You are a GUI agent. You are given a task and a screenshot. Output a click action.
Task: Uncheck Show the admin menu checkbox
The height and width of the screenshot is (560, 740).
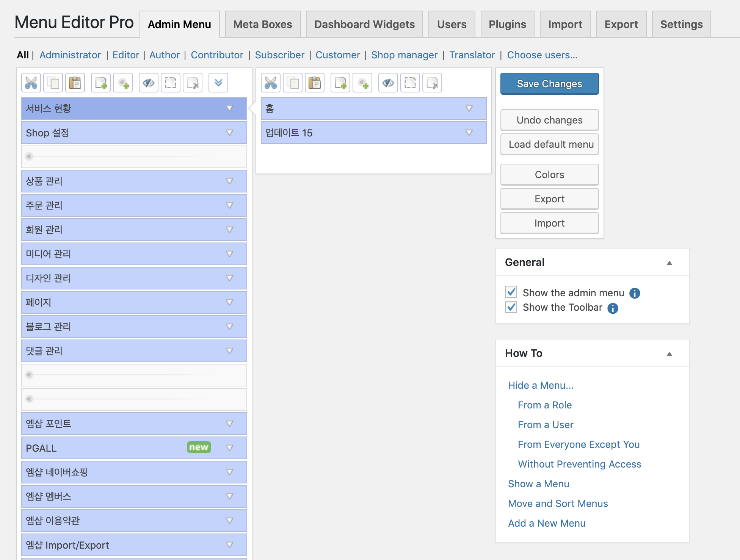tap(511, 292)
